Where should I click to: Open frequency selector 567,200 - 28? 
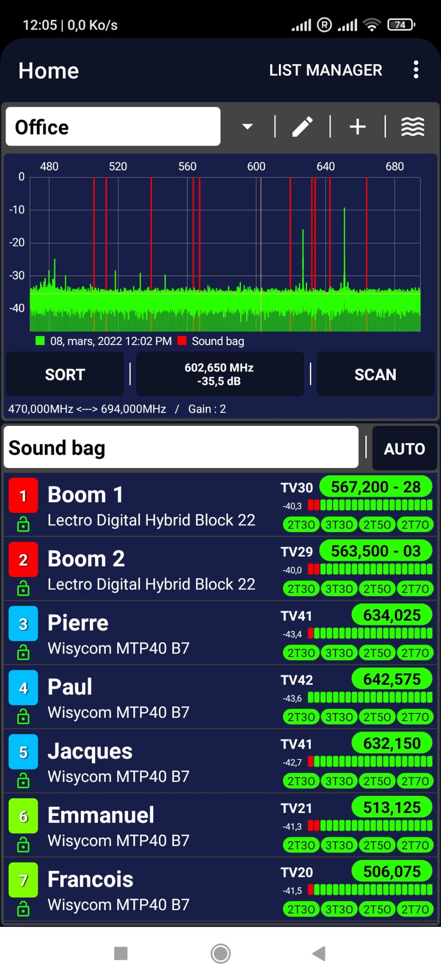click(x=375, y=487)
